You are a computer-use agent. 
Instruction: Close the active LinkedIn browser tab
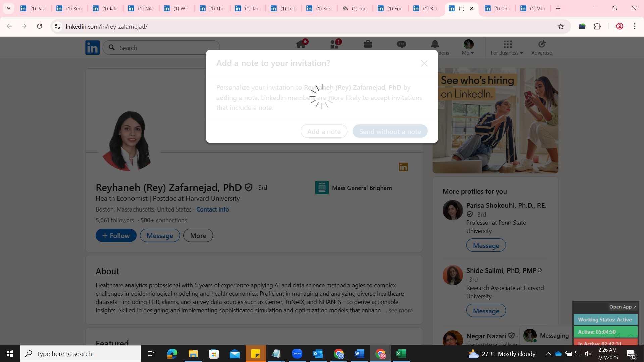(x=472, y=8)
